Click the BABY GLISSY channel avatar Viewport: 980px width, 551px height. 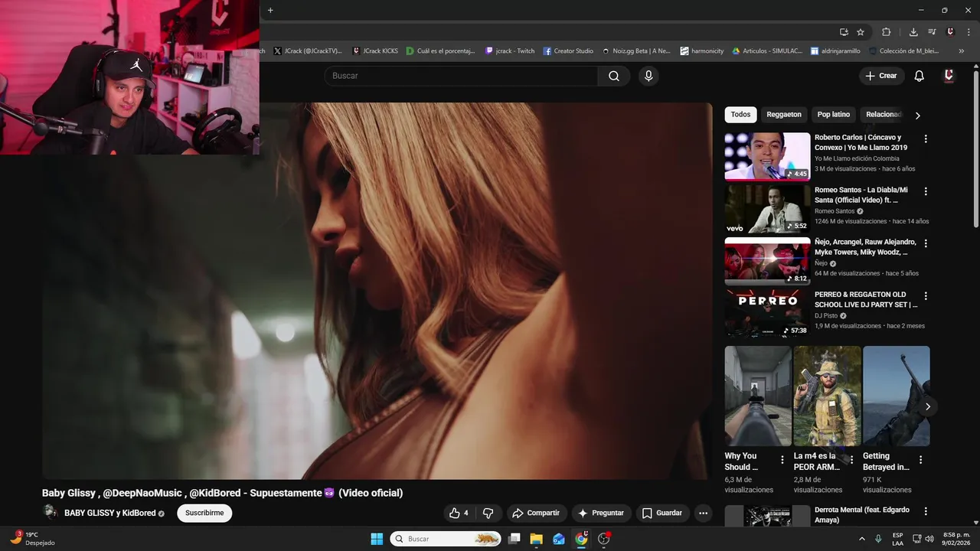[x=50, y=512]
